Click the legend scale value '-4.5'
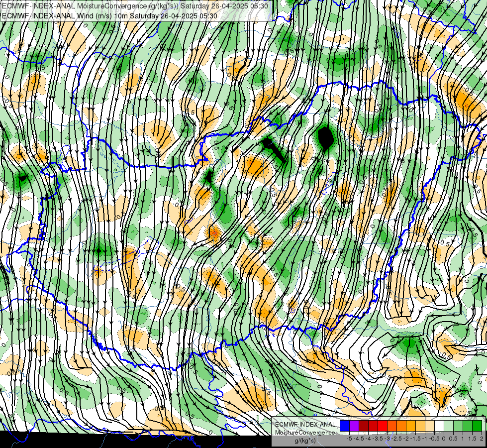 point(359,439)
